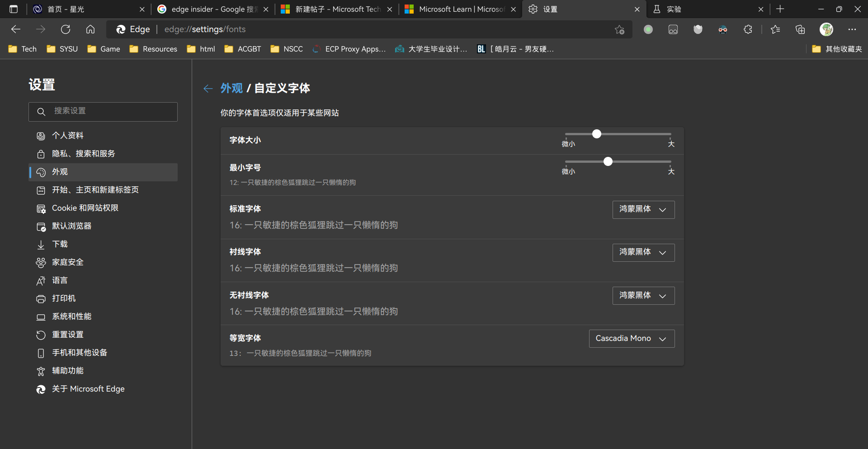Open the Cookie 和网站权限 settings section
The width and height of the screenshot is (868, 449).
pos(85,208)
